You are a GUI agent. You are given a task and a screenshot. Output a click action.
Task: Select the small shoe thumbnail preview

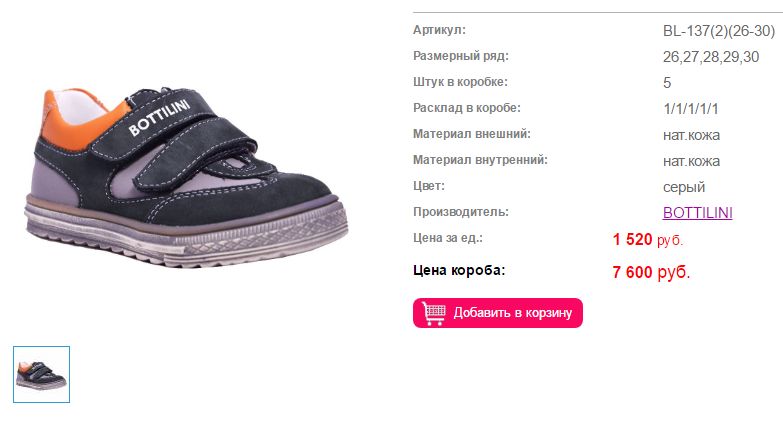pyautogui.click(x=41, y=374)
